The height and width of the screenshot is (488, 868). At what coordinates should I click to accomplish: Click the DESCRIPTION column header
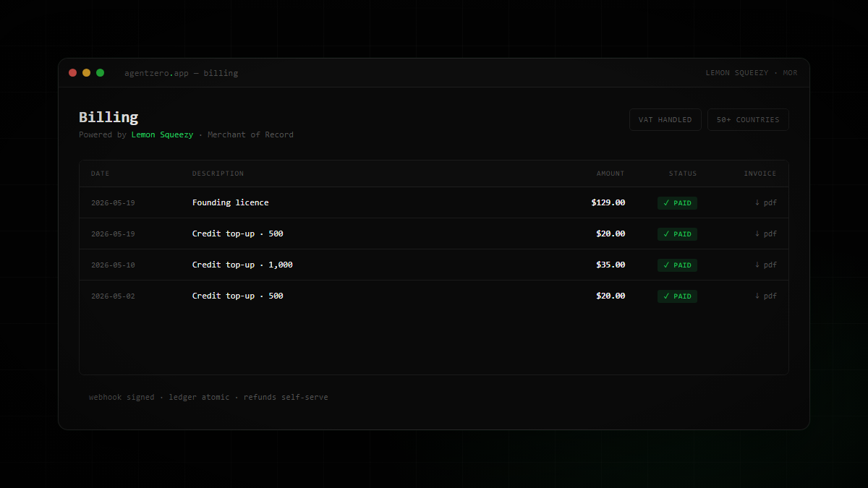point(218,174)
